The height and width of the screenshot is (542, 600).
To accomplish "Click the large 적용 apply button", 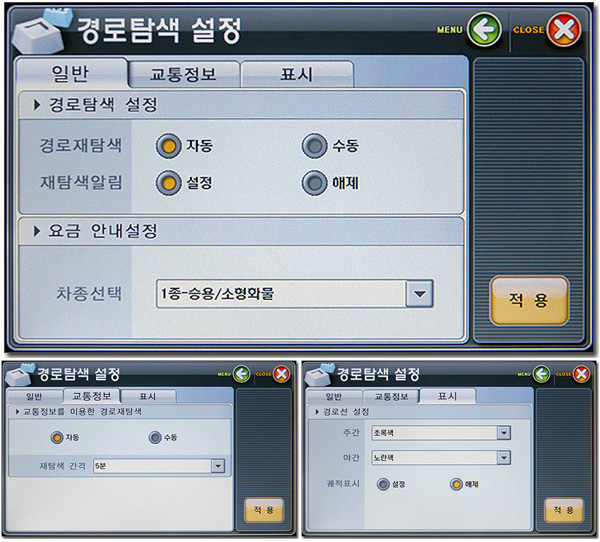I will click(x=529, y=301).
